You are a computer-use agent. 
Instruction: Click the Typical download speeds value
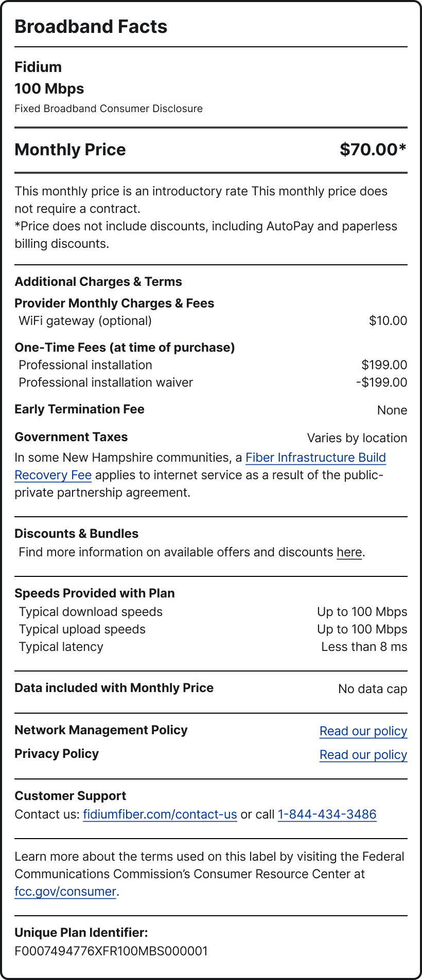point(362,612)
